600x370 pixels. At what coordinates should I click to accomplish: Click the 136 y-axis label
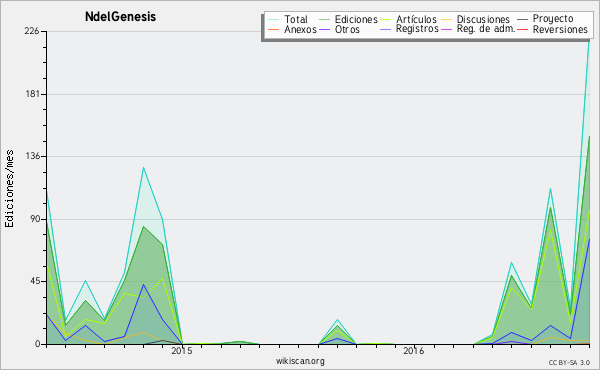33,156
